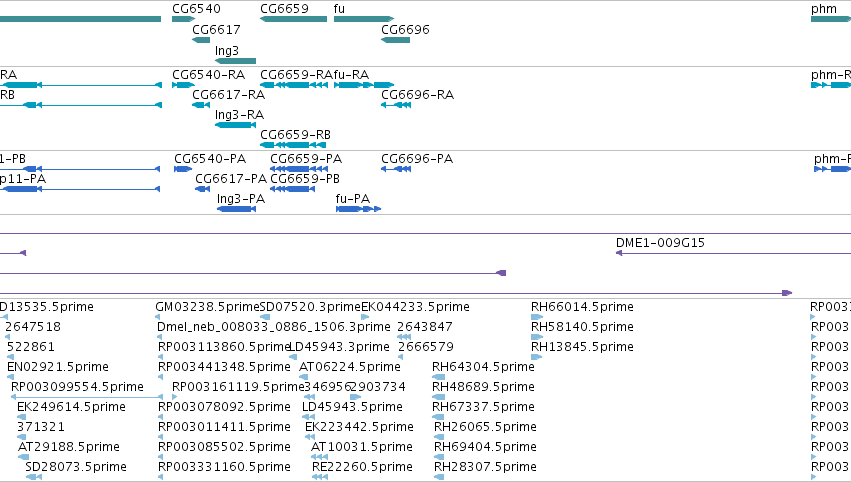Click the 2666579 feature
The image size is (851, 482).
pos(401,357)
